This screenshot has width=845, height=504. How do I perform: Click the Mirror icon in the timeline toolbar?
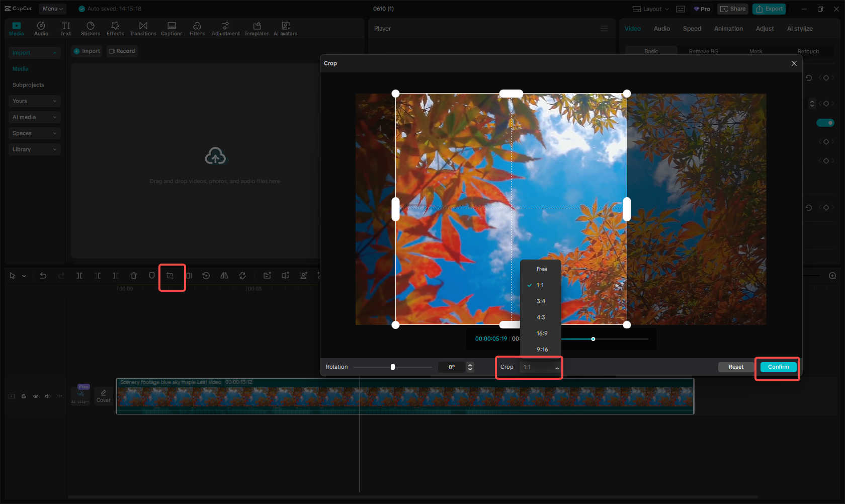224,276
